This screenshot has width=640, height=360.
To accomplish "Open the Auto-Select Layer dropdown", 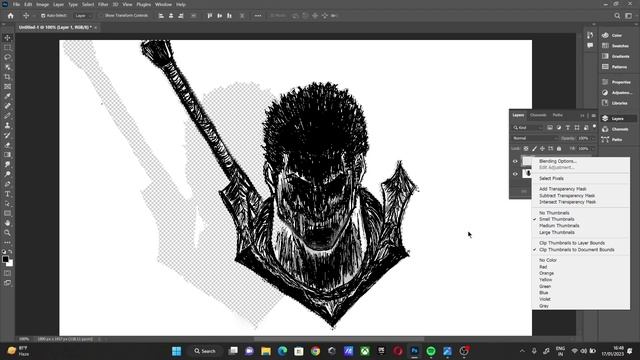I will 83,16.
